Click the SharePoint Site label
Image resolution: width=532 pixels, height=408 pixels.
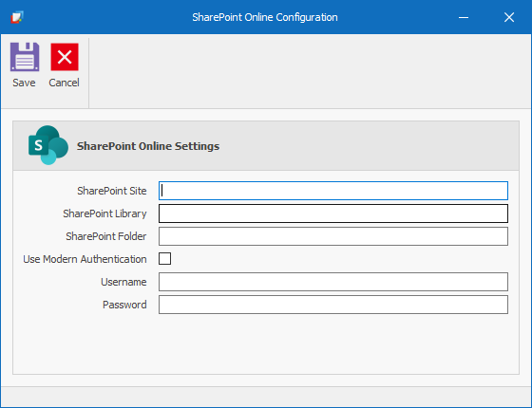coord(112,191)
